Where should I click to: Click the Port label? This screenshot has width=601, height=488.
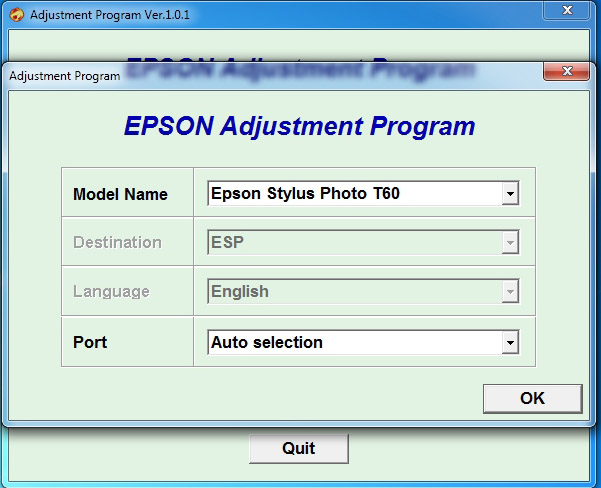(90, 342)
